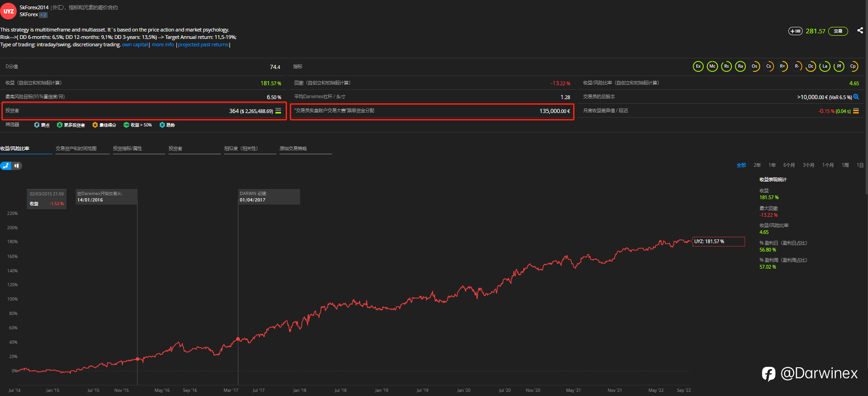Click the DARWIN 创建 01/04/2017 marker
868x396 pixels.
pos(269,197)
